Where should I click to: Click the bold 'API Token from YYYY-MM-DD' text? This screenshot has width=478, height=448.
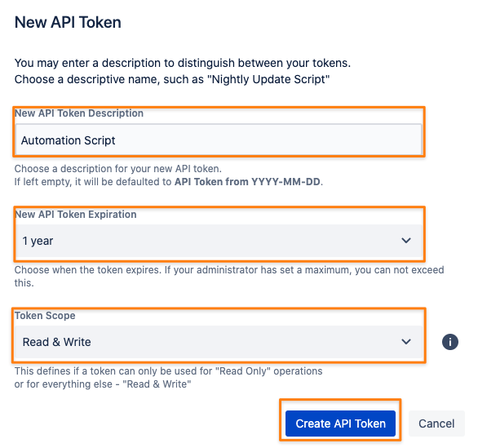pyautogui.click(x=247, y=182)
